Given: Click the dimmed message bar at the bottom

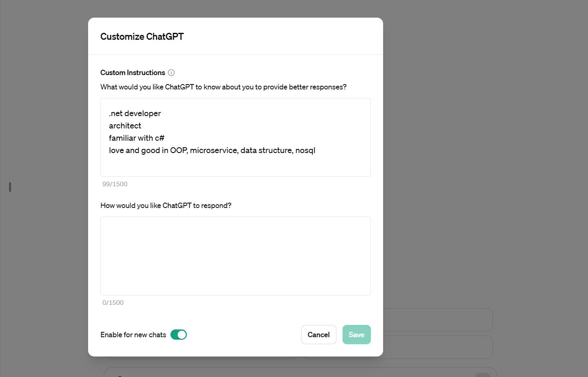Looking at the screenshot, I should (x=300, y=372).
